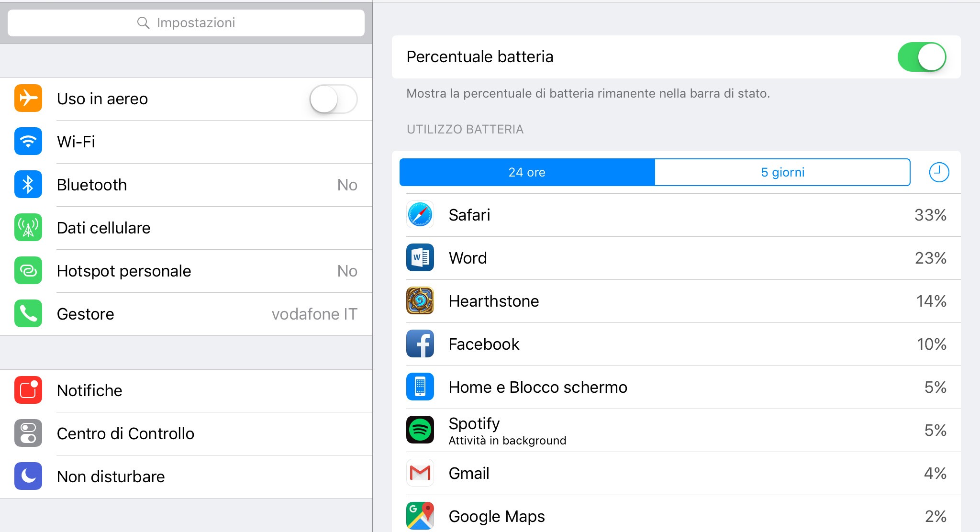Open Hotspot personale settings
The image size is (980, 532).
click(186, 271)
